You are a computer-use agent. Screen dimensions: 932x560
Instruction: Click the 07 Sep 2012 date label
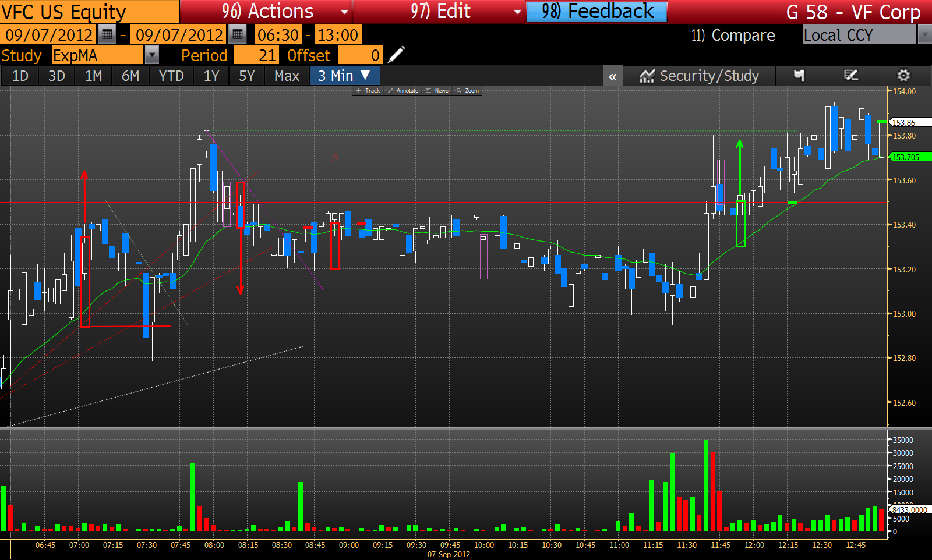(x=449, y=554)
